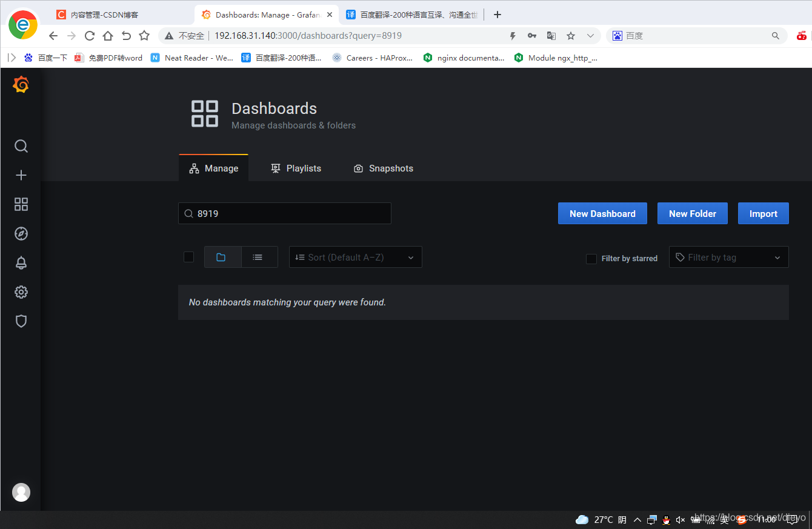Click the New Dashboard button
This screenshot has width=812, height=529.
coord(602,213)
